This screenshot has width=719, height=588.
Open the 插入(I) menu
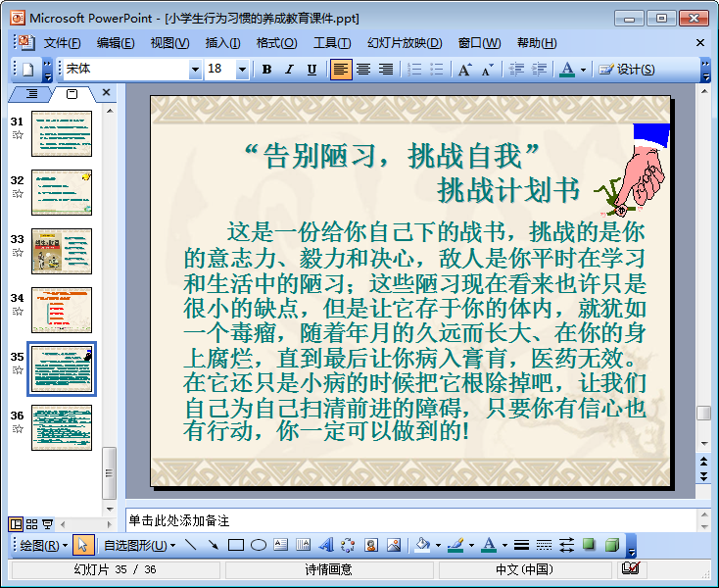point(222,43)
